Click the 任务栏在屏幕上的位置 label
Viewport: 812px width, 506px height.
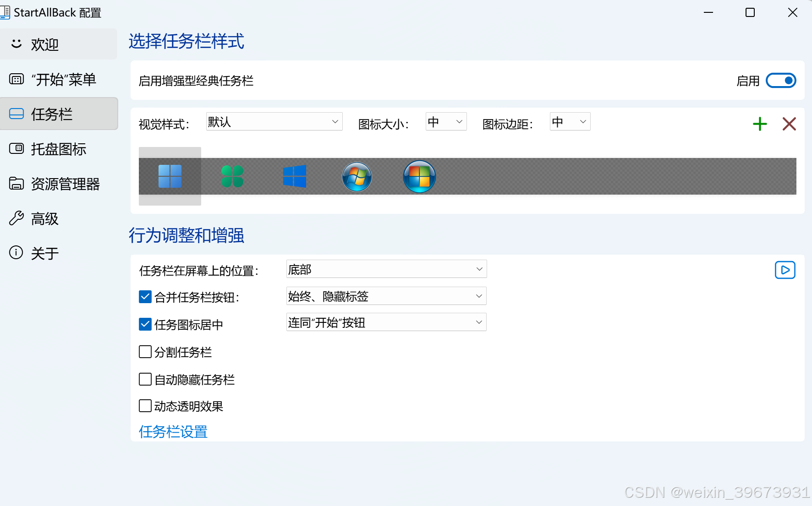[199, 271]
